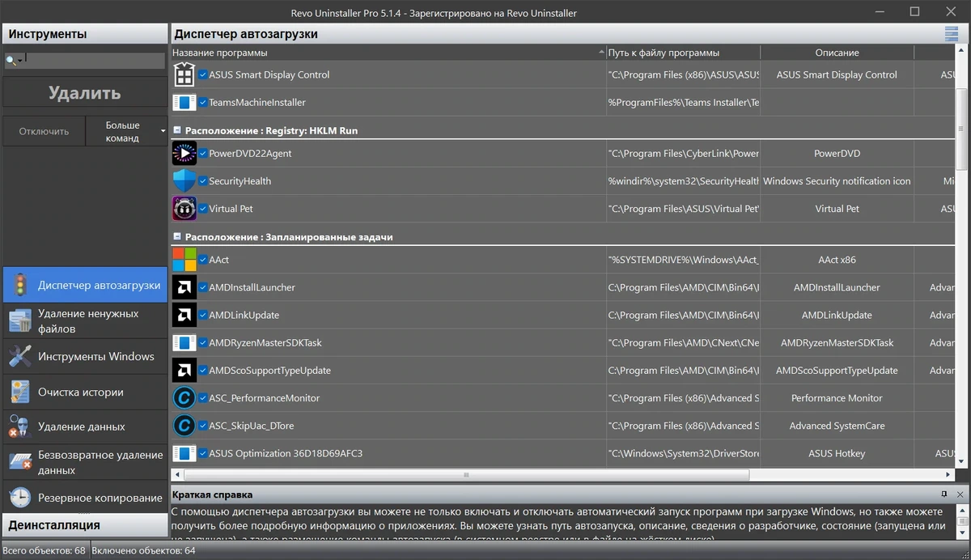Pin the Краткая справка panel
This screenshot has width=971, height=560.
(x=944, y=494)
